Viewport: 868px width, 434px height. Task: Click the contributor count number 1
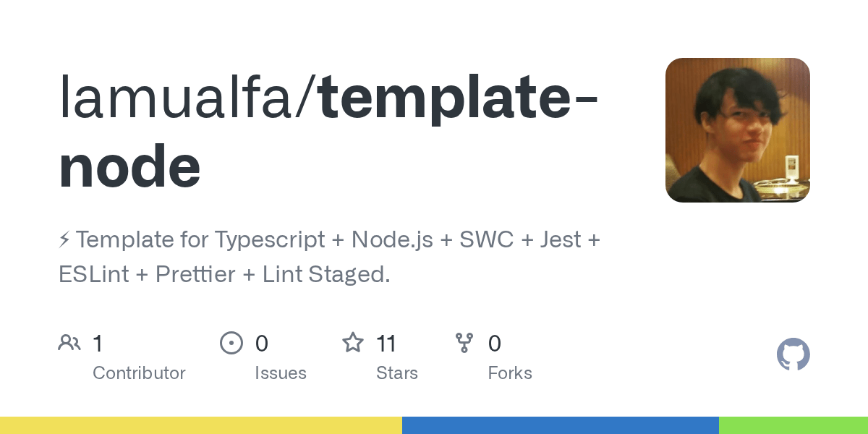tap(98, 343)
